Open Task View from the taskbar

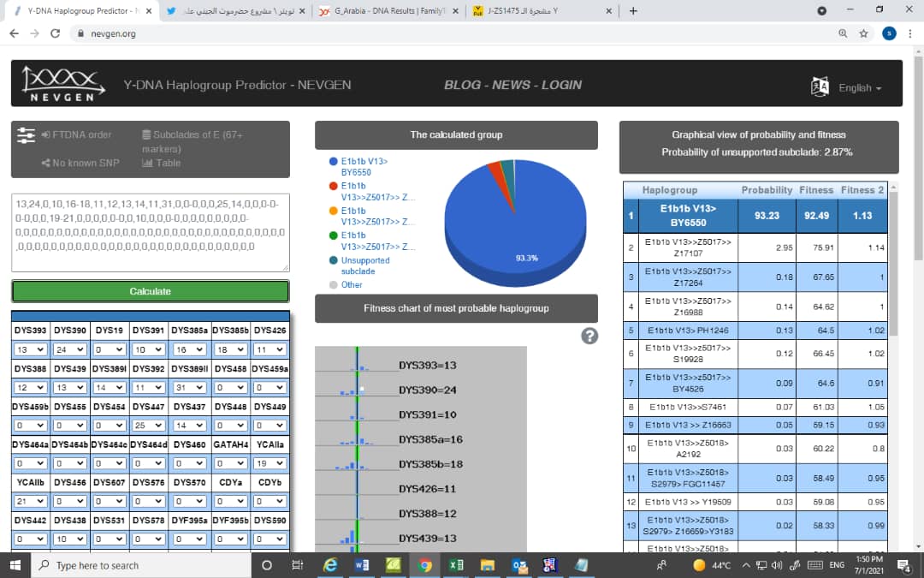pos(298,565)
